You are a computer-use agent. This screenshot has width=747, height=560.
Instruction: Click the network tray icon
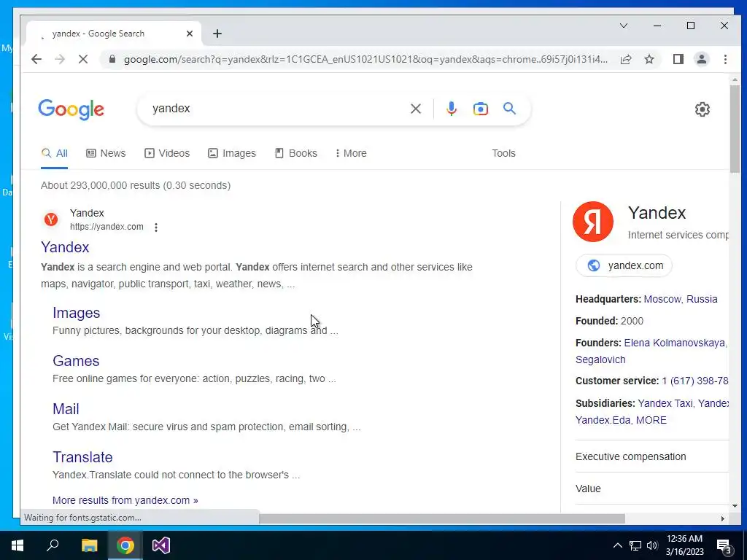point(635,545)
